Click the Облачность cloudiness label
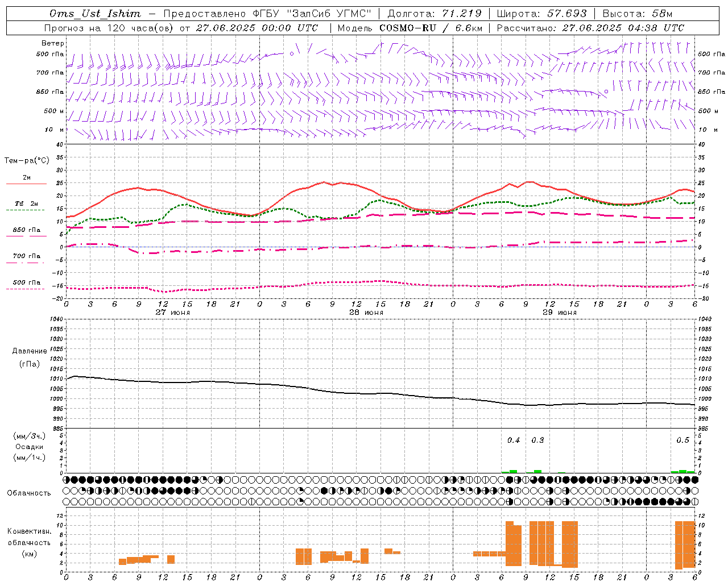Image resolution: width=728 pixels, height=582 pixels. click(29, 493)
